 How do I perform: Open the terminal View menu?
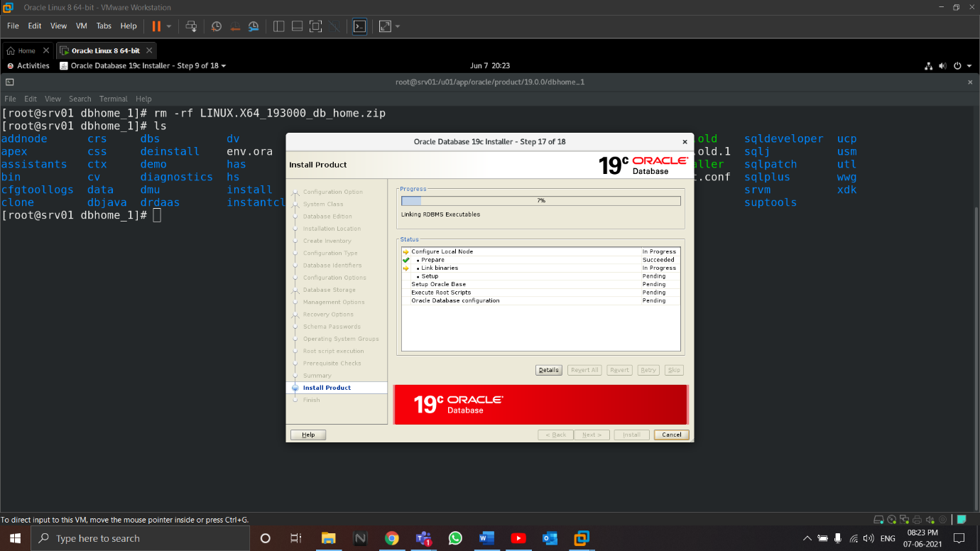53,99
